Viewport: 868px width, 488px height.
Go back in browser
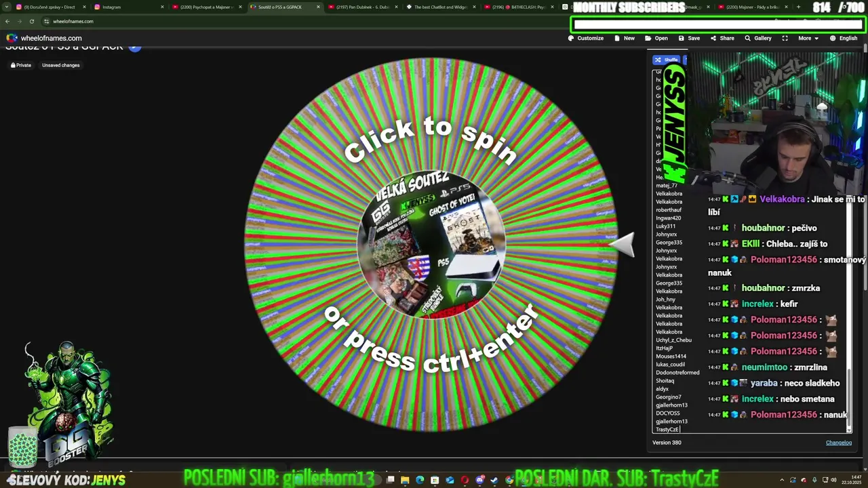(7, 21)
